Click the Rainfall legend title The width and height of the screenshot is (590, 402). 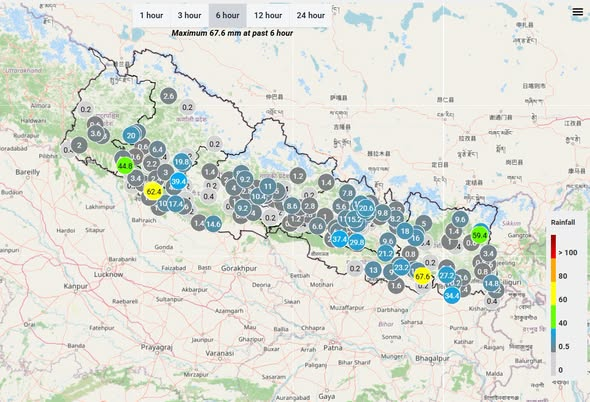click(563, 222)
